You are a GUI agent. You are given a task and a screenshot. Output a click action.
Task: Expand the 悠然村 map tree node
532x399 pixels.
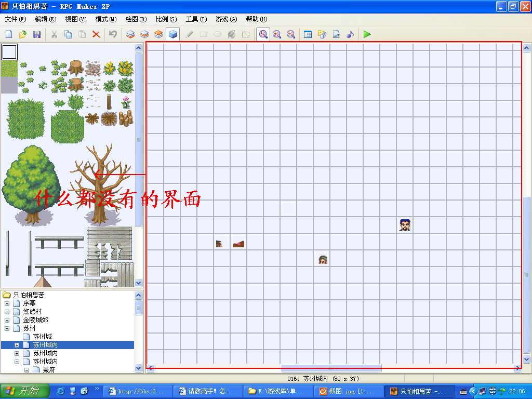click(7, 312)
